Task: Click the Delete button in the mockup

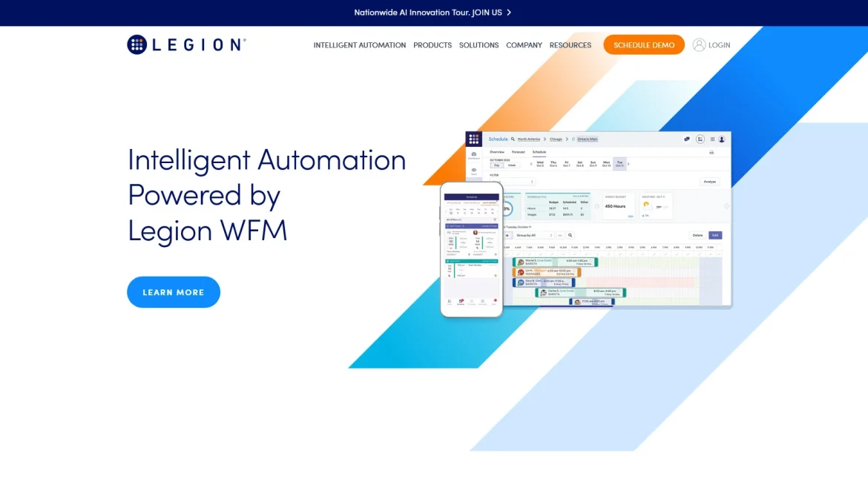Action: pos(697,236)
